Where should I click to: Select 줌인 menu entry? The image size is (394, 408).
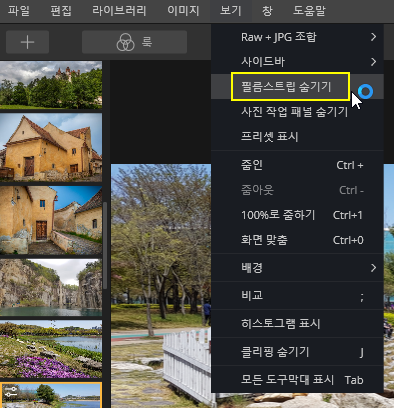297,165
